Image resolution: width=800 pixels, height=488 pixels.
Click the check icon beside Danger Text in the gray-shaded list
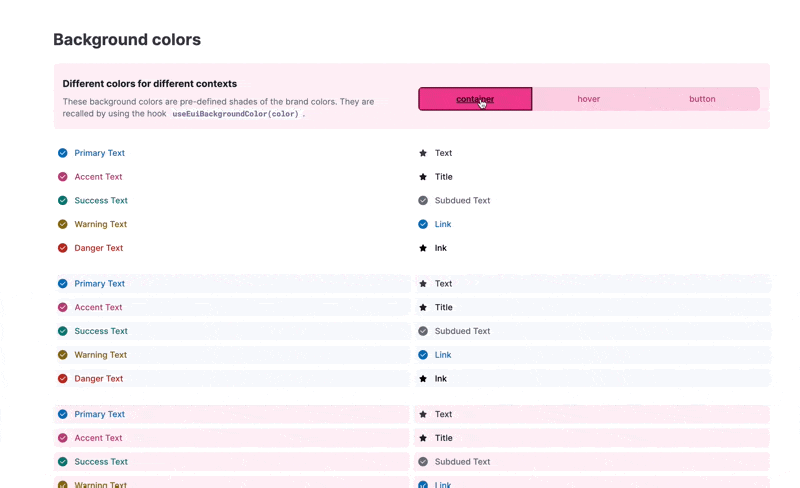63,379
